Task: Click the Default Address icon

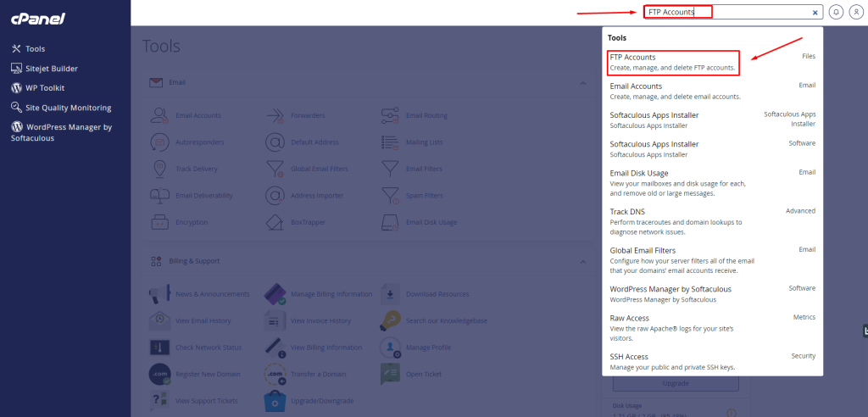Action: 275,142
